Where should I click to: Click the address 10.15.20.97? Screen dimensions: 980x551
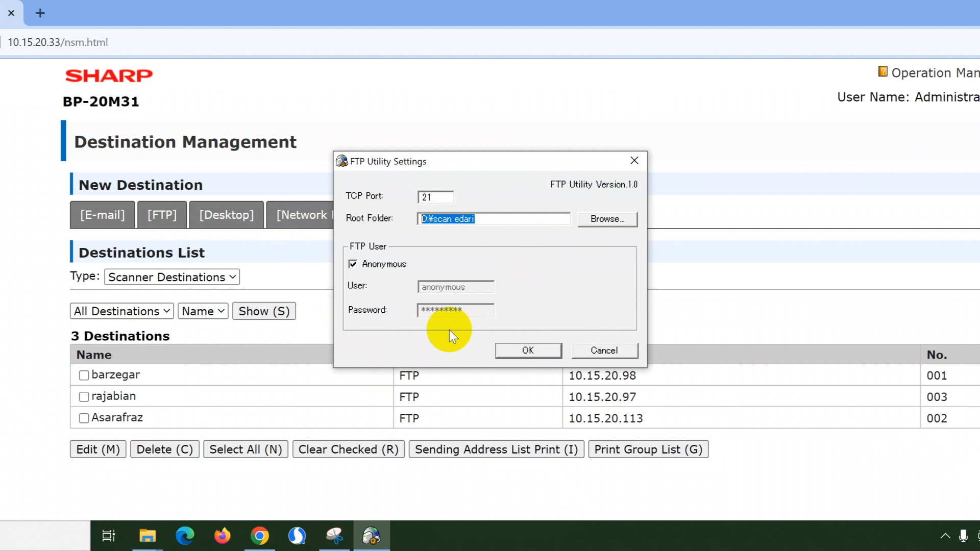click(x=602, y=397)
